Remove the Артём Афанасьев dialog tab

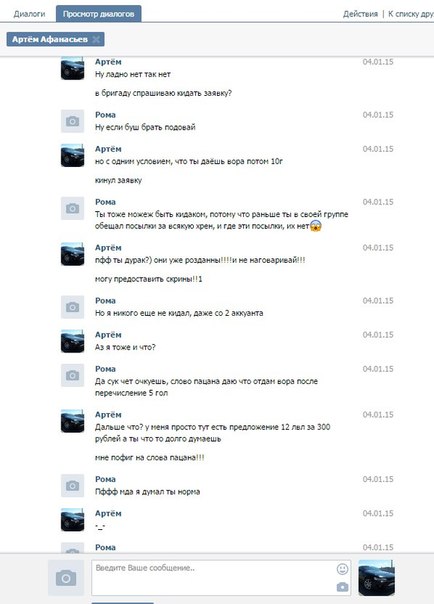[96, 39]
